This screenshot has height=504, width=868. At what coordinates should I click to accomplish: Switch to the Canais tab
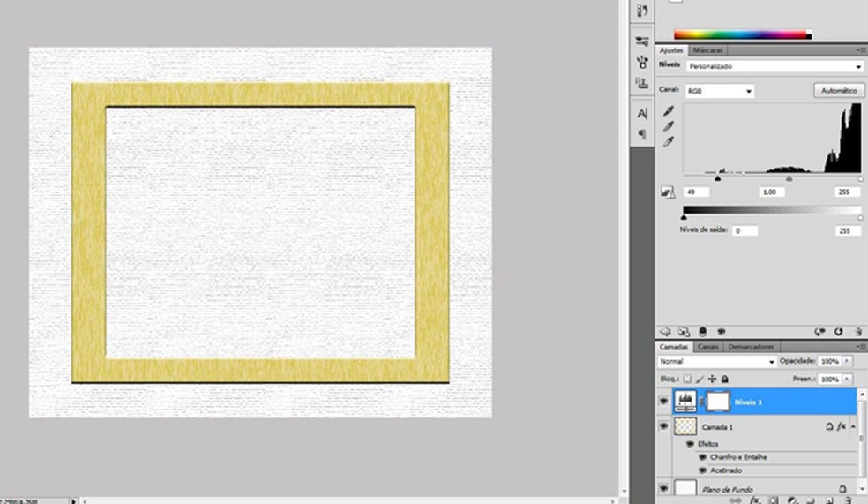pyautogui.click(x=707, y=347)
